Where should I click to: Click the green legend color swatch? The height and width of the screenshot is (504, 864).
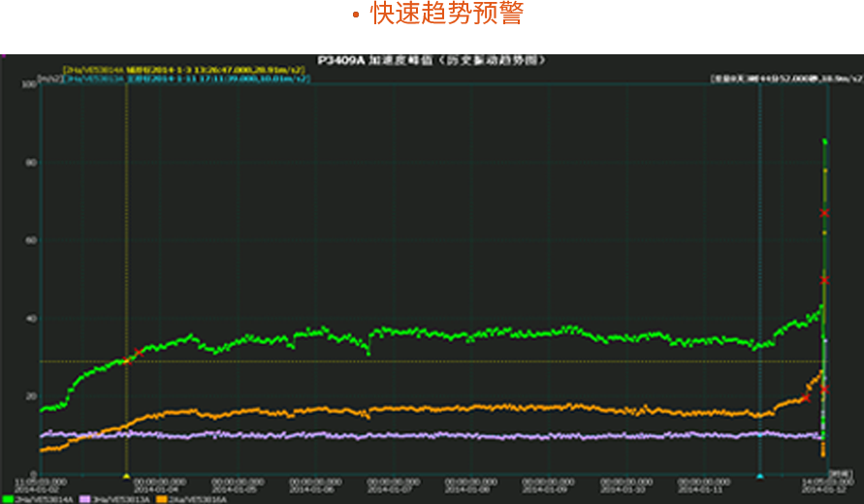point(9,499)
